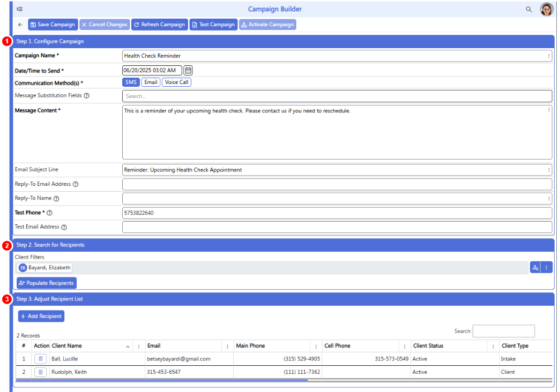Click Add Recipient button
This screenshot has height=392, width=560.
coord(41,316)
